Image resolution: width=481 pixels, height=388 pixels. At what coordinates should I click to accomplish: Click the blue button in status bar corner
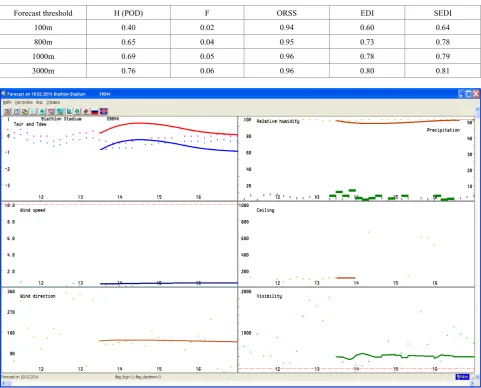462,377
